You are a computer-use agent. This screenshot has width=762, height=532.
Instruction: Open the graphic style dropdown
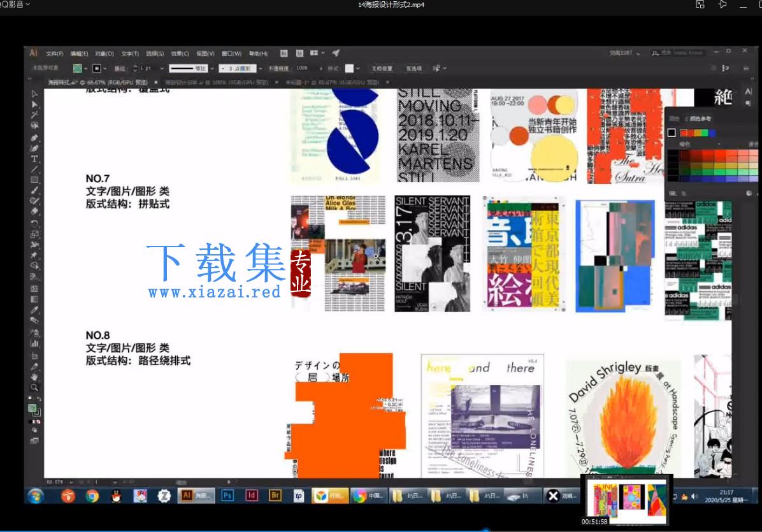click(358, 69)
